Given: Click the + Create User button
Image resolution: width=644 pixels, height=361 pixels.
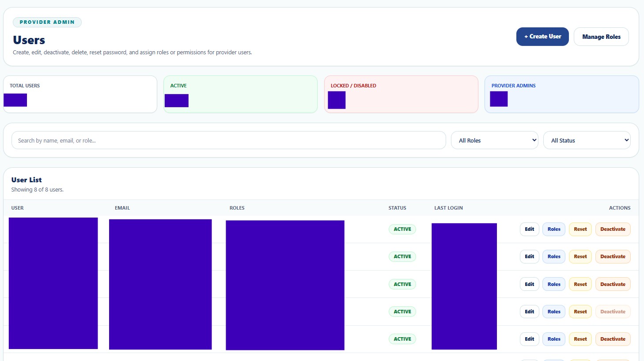Looking at the screenshot, I should click(542, 37).
